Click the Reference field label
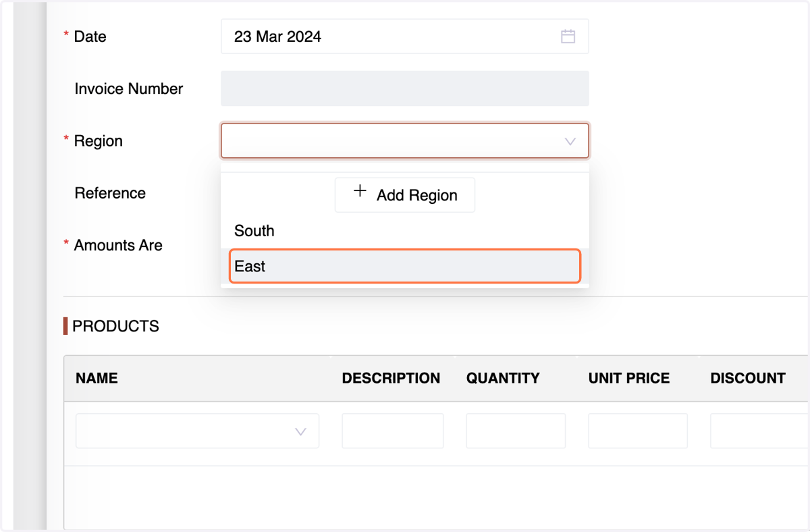The image size is (810, 532). click(110, 193)
